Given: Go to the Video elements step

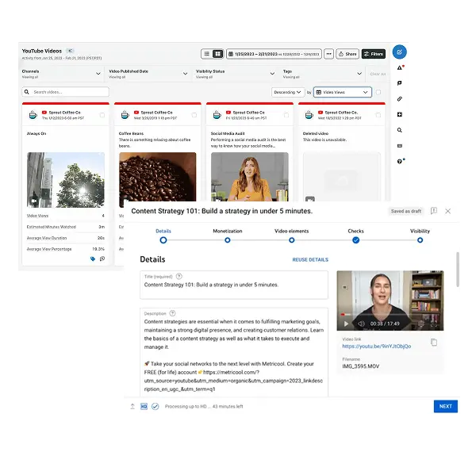Looking at the screenshot, I should click(291, 236).
